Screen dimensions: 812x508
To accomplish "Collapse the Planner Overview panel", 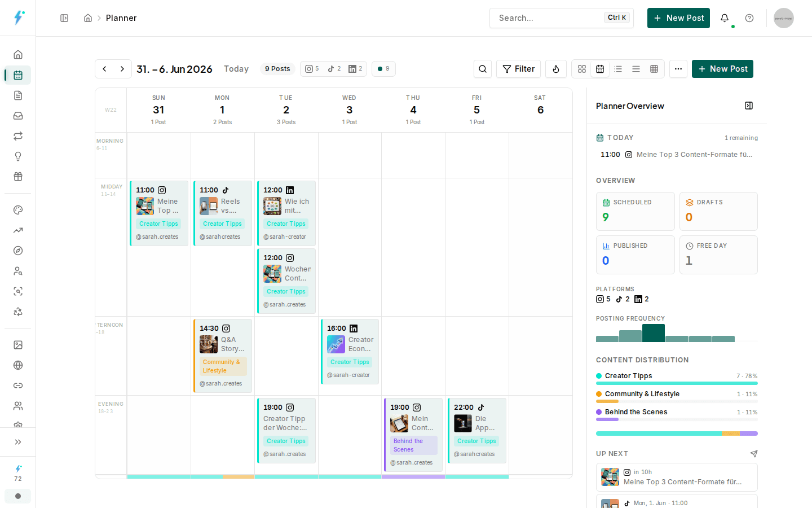I will (x=749, y=106).
